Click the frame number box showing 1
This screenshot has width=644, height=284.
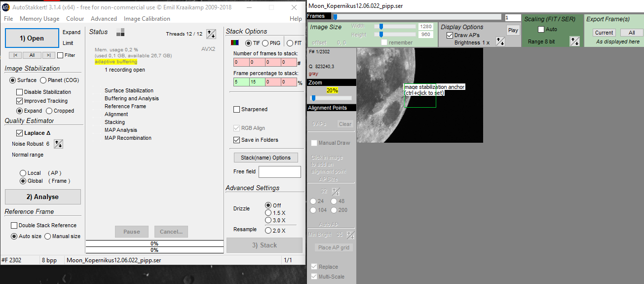pos(513,17)
